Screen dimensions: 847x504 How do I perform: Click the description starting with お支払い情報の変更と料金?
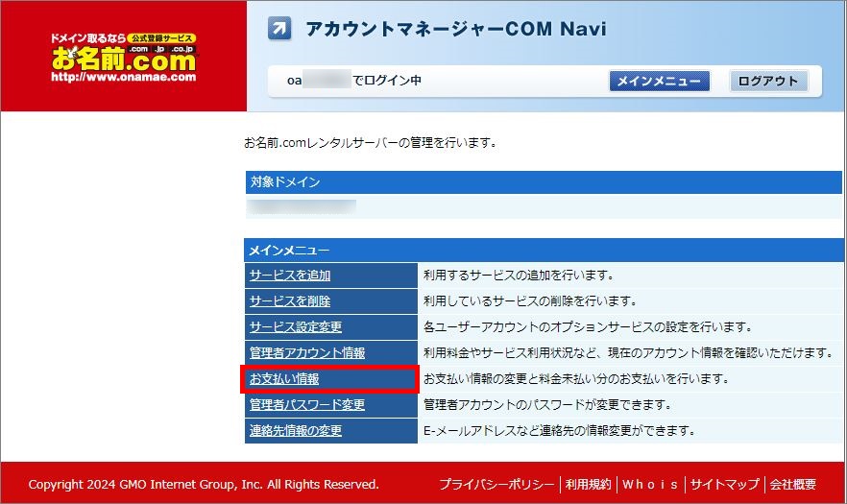click(576, 379)
